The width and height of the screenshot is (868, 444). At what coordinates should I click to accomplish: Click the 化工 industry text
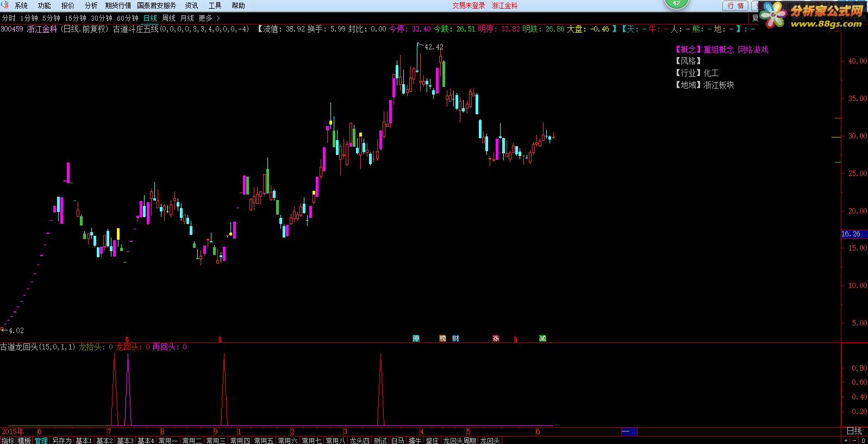point(711,73)
